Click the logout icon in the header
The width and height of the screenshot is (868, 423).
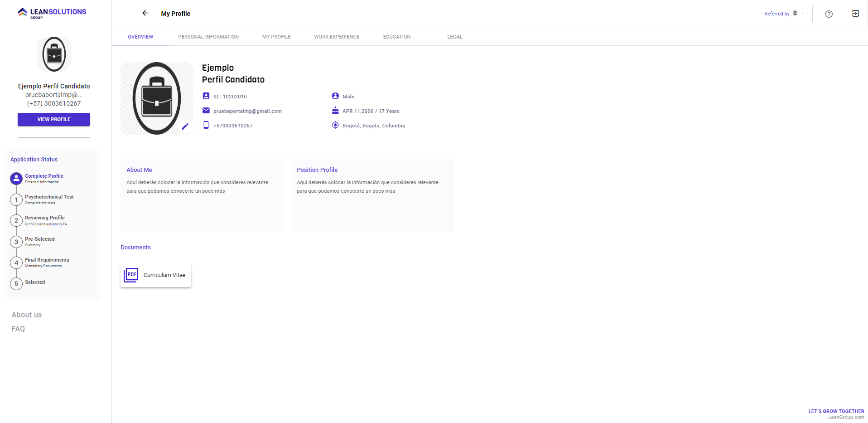click(855, 14)
